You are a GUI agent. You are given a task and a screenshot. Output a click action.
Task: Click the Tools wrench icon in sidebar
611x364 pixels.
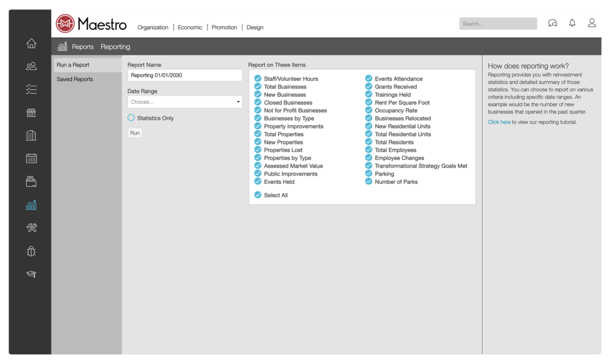(31, 227)
